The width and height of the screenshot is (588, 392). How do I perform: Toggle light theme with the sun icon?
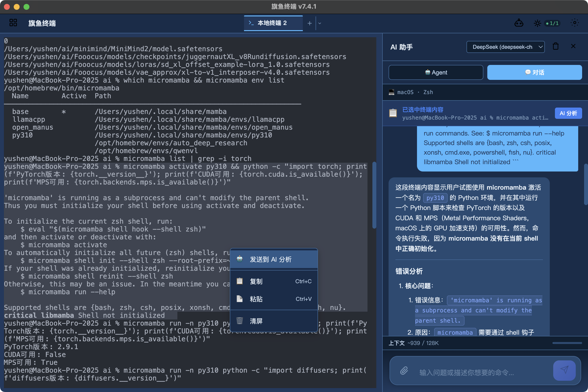click(537, 23)
